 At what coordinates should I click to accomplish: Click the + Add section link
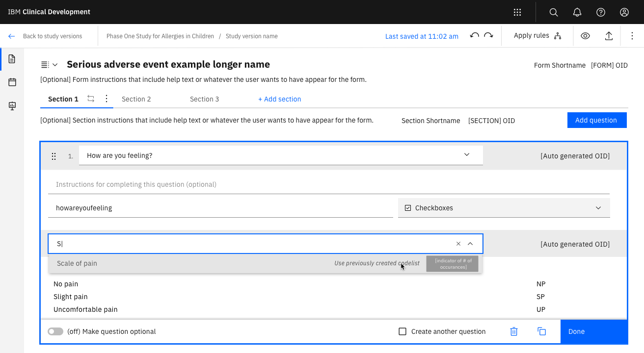(x=280, y=99)
